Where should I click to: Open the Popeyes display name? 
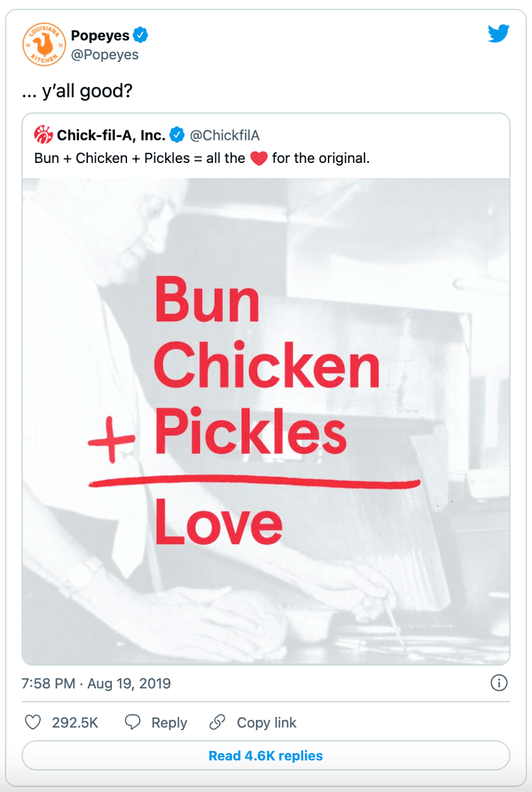coord(100,35)
